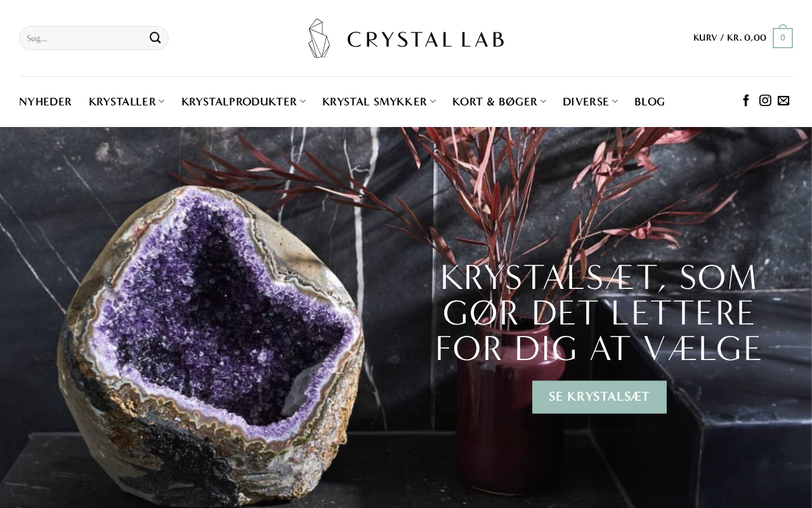
Task: Open the Nyheder menu item
Action: click(x=46, y=102)
